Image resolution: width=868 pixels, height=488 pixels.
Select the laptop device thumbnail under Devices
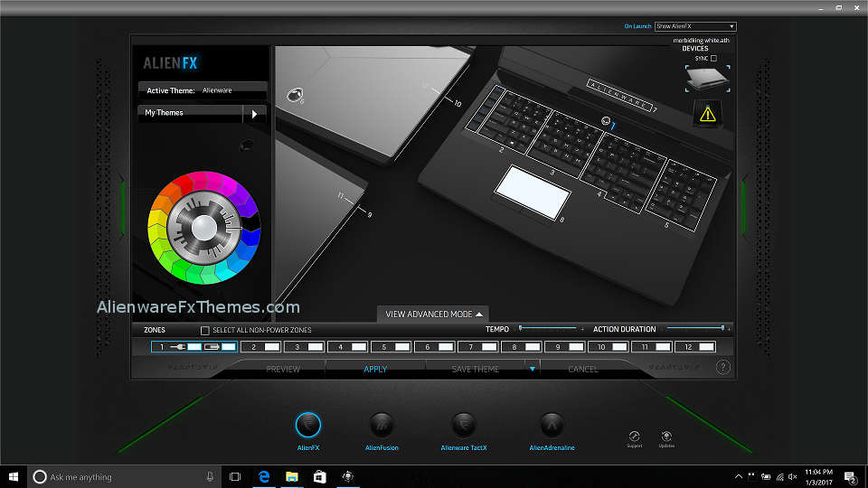[x=707, y=80]
